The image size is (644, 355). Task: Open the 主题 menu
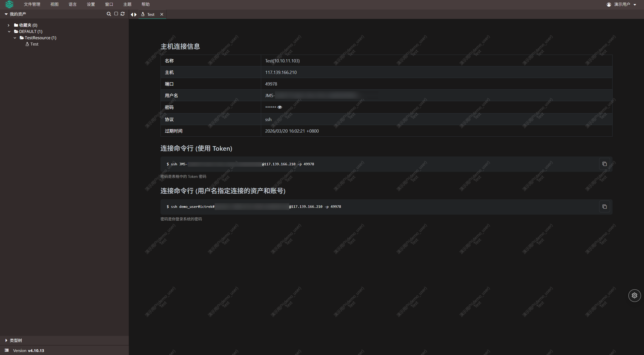coord(127,4)
